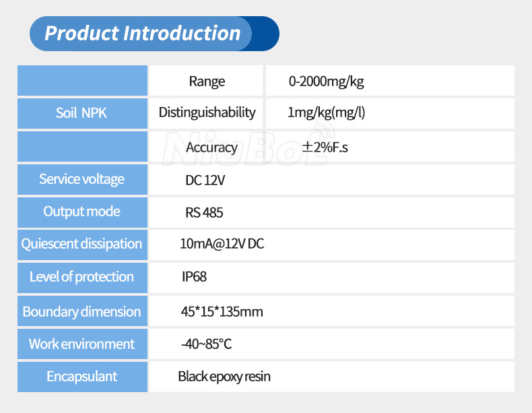
Task: Select the IP68 protection value
Action: 194,277
